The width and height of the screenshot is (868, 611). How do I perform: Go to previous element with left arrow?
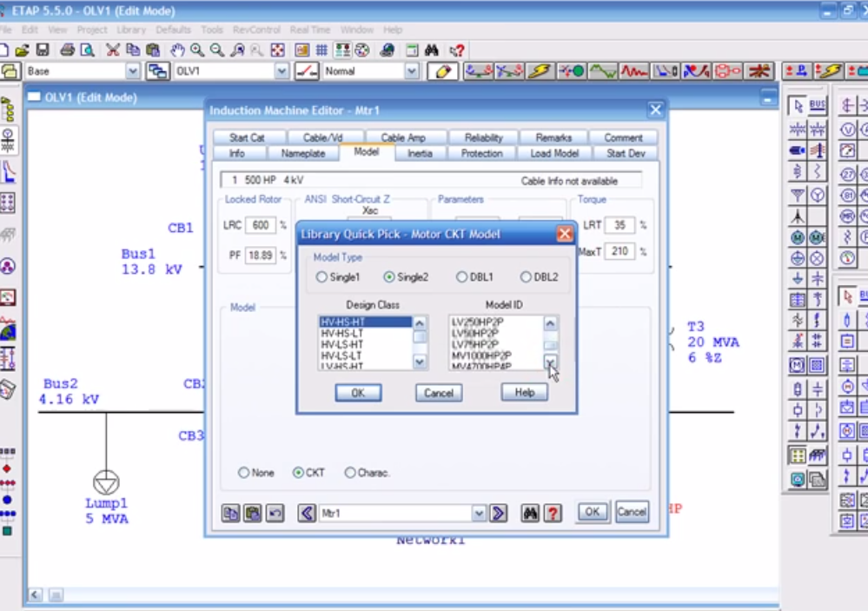(x=307, y=513)
